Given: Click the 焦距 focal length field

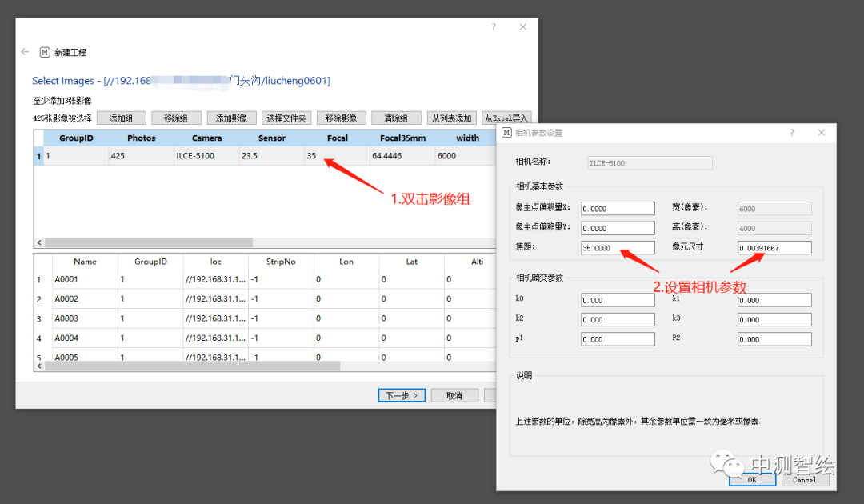Looking at the screenshot, I should tap(618, 248).
